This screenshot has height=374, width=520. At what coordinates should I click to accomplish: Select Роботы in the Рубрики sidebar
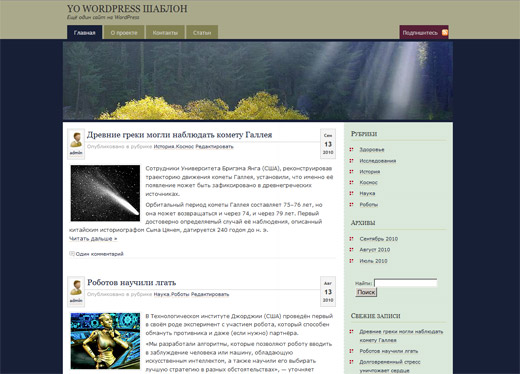368,204
